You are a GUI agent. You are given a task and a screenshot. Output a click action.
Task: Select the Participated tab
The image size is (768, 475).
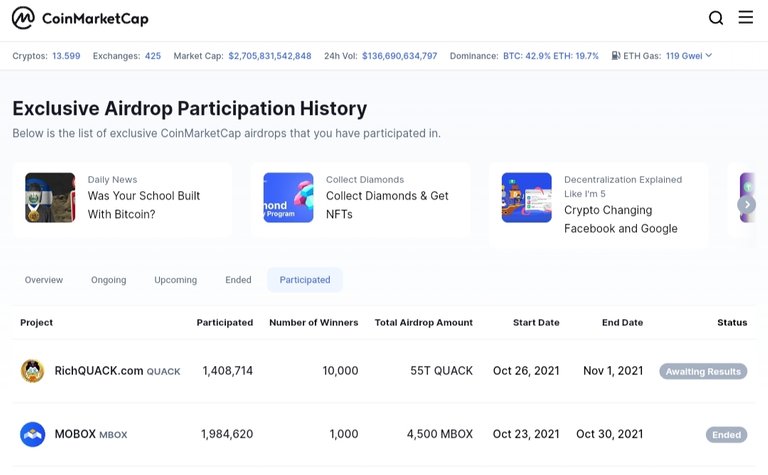(x=305, y=280)
